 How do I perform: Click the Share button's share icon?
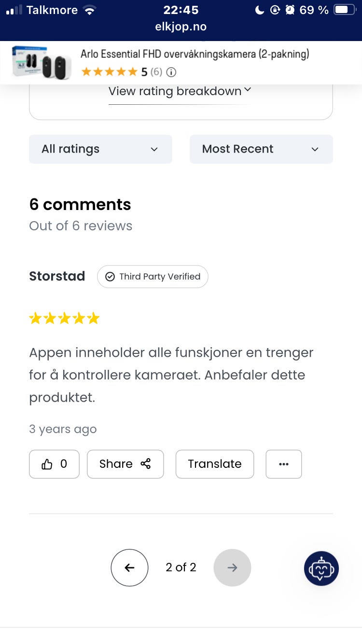(x=145, y=464)
